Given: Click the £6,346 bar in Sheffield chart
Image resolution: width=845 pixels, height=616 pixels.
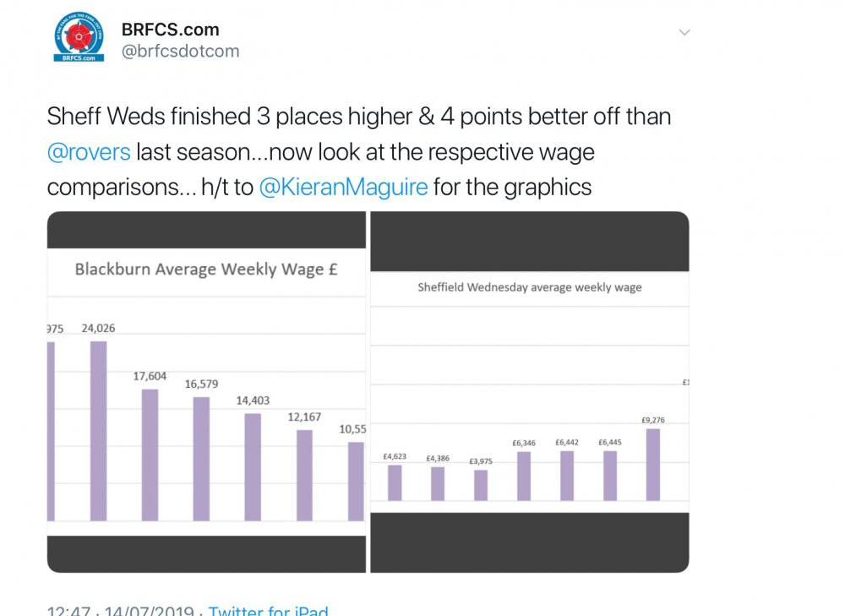Looking at the screenshot, I should coord(524,476).
